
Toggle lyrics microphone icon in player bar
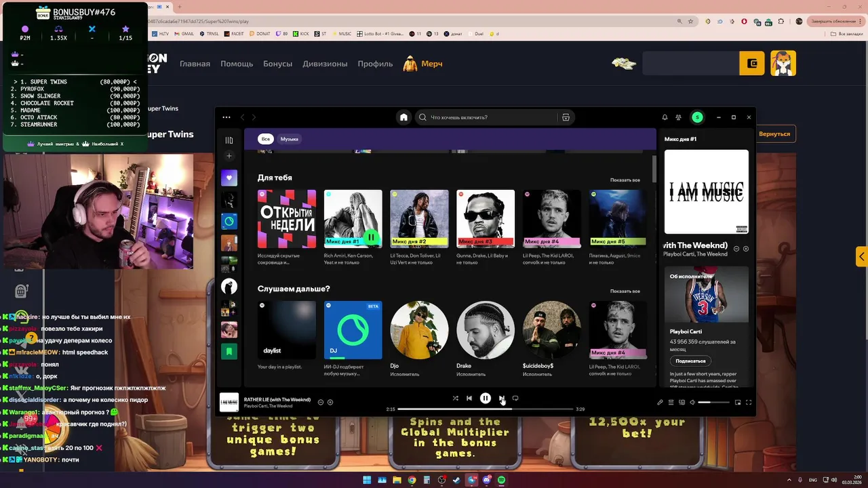(660, 403)
